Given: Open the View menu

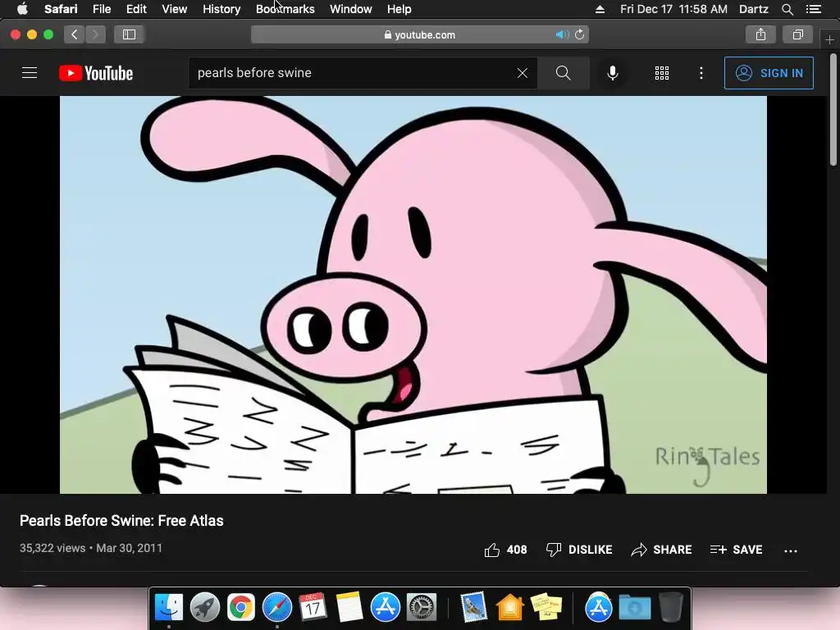Looking at the screenshot, I should 174,9.
